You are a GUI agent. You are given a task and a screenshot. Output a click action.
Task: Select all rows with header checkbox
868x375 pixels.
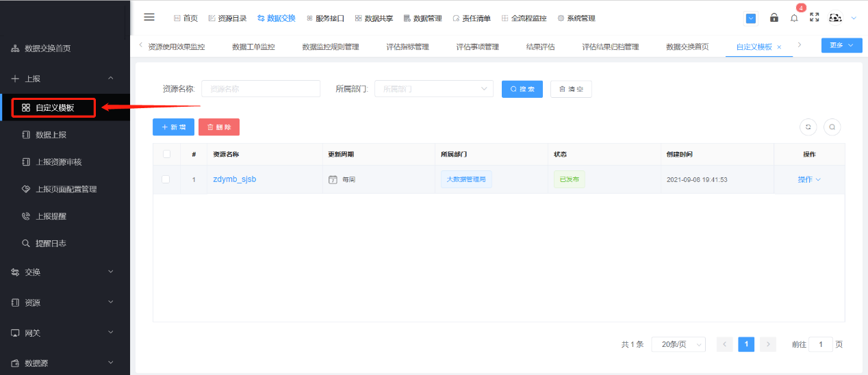tap(166, 154)
